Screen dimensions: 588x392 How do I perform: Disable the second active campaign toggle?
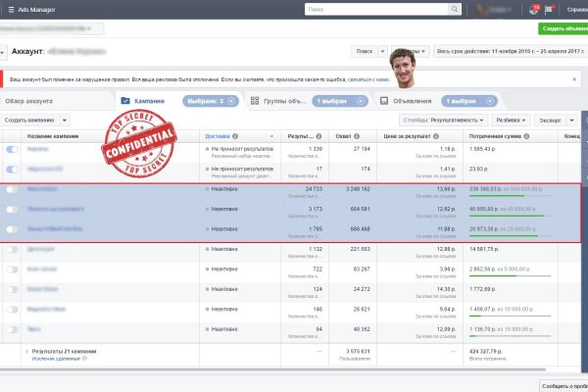(12, 170)
